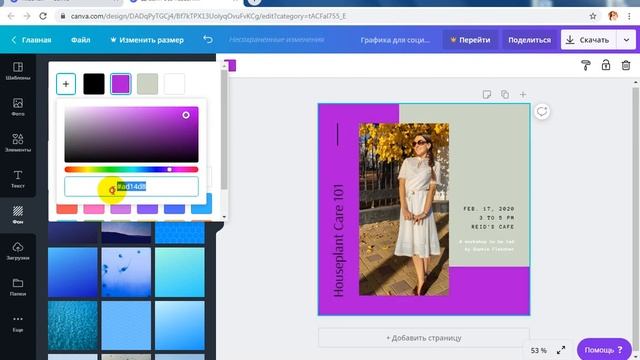Click inside the saturation gradient picker
This screenshot has height=360, width=640.
[x=131, y=134]
